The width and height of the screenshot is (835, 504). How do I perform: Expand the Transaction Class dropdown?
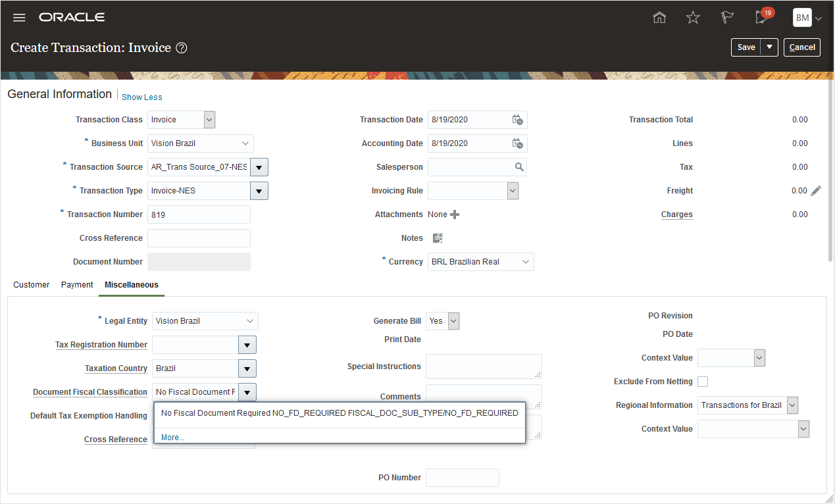click(x=209, y=120)
